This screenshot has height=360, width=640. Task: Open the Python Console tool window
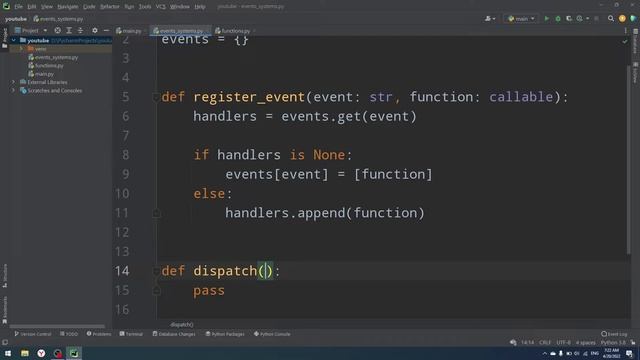click(x=272, y=334)
